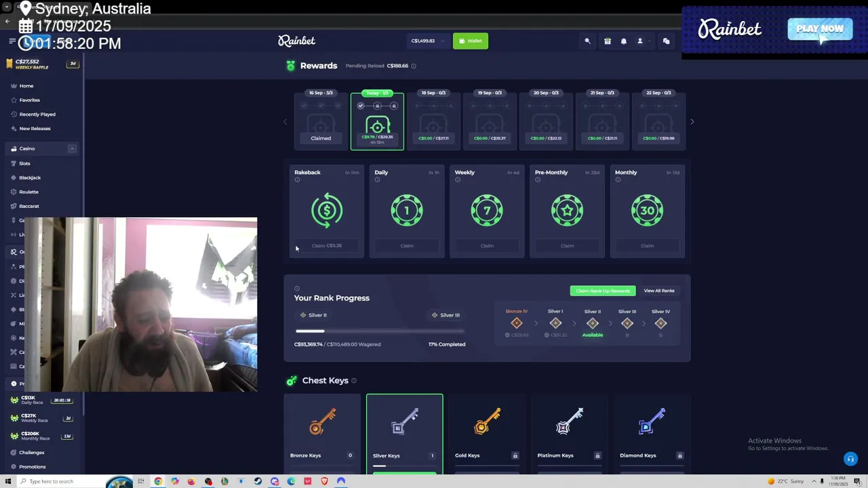Viewport: 868px width, 488px height.
Task: Open Chrome from the Windows taskbar
Action: point(158,481)
